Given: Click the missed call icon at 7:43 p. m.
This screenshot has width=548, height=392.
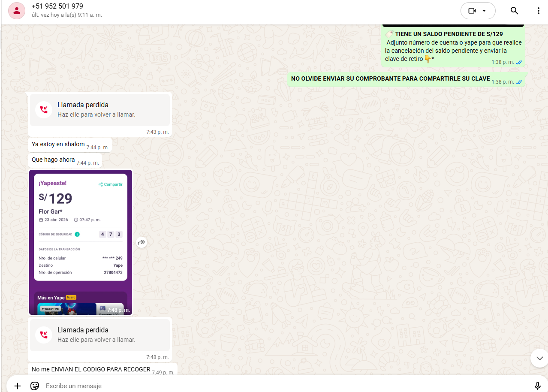Looking at the screenshot, I should tap(44, 110).
